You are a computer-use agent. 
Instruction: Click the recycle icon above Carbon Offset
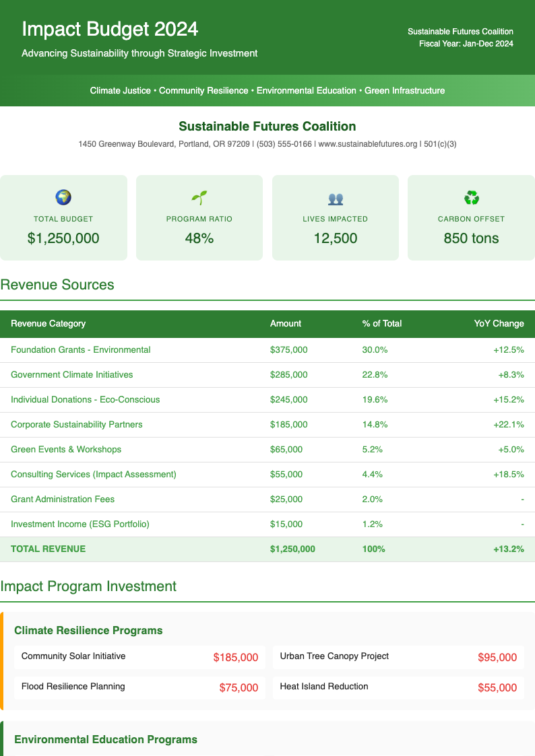pyautogui.click(x=471, y=197)
